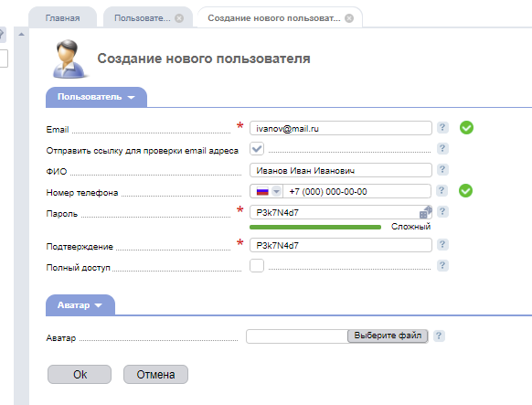
Task: Collapse the Аватар section header
Action: click(x=80, y=305)
